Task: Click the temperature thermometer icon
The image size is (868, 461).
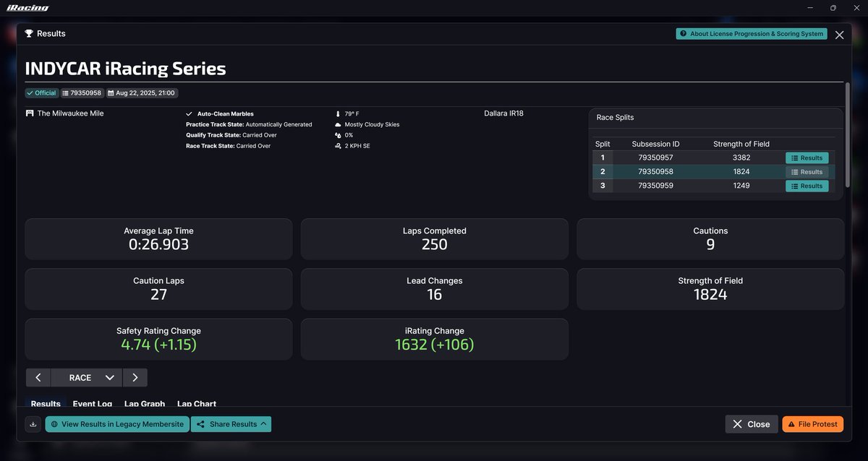Action: pos(338,114)
